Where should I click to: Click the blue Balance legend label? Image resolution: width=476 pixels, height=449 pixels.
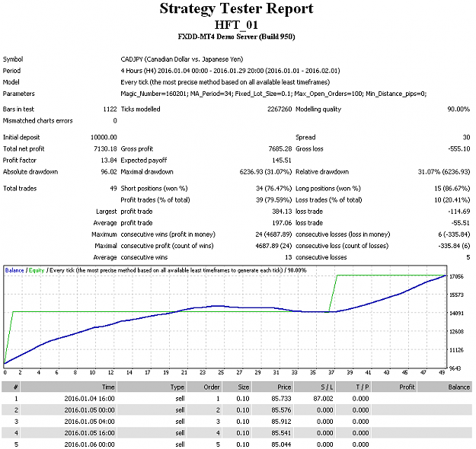[14, 271]
